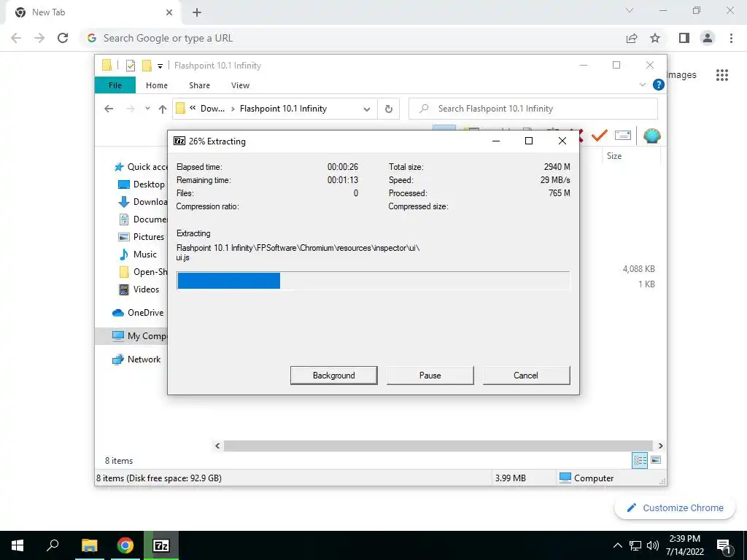Screen dimensions: 747x560
Task: Open Music in navigation pane
Action: (x=138, y=254)
